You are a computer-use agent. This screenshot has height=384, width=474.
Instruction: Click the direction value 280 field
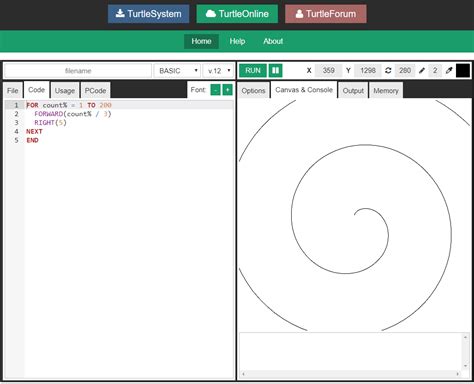[x=405, y=70]
